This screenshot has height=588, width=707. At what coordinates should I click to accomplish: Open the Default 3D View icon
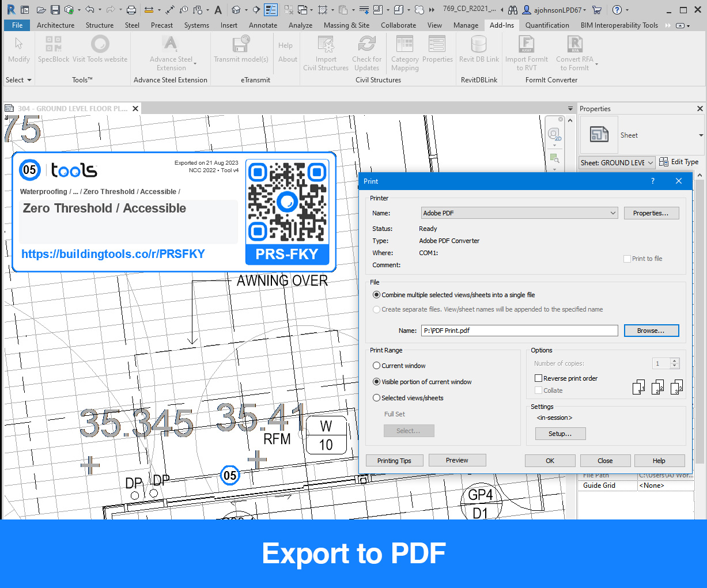[236, 10]
